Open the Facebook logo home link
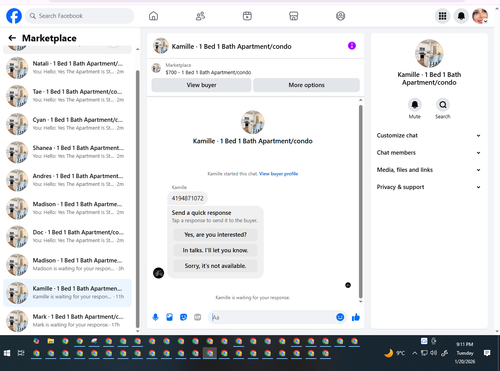Image resolution: width=500 pixels, height=371 pixels. pyautogui.click(x=14, y=16)
